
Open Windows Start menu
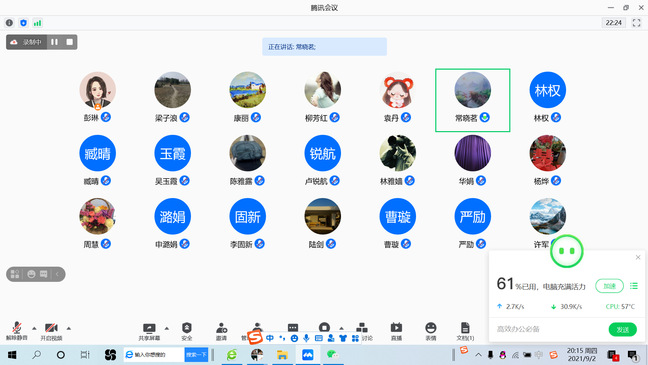pyautogui.click(x=12, y=355)
